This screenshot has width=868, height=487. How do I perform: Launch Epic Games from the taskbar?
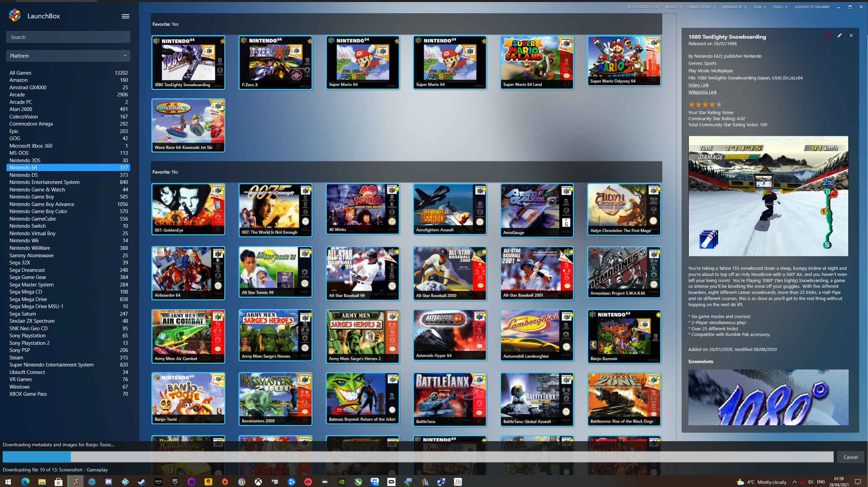175,482
